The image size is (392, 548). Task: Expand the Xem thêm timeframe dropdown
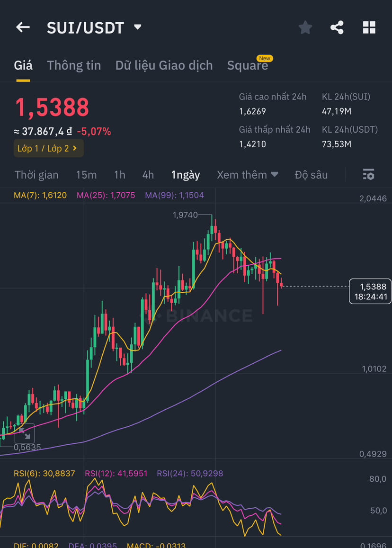point(248,175)
